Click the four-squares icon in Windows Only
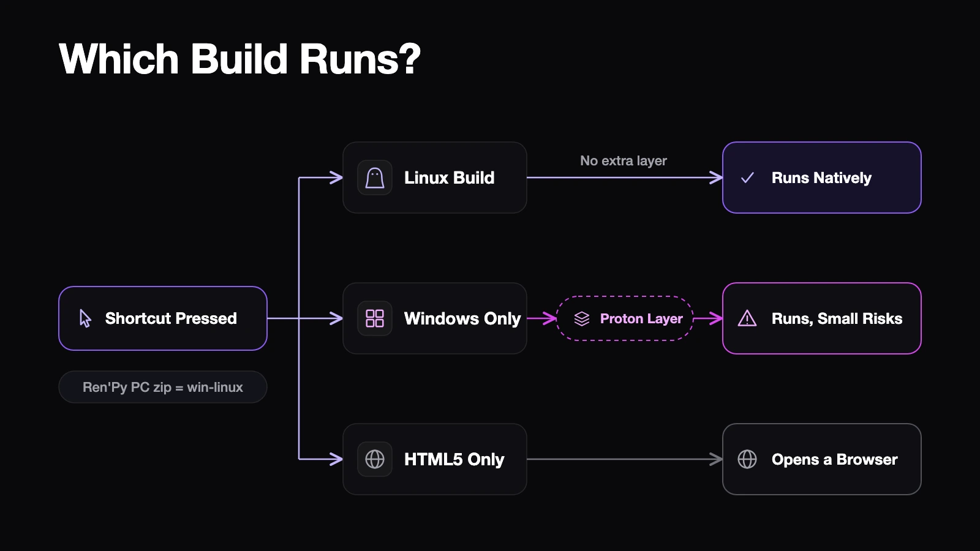This screenshot has height=551, width=980. pyautogui.click(x=375, y=318)
